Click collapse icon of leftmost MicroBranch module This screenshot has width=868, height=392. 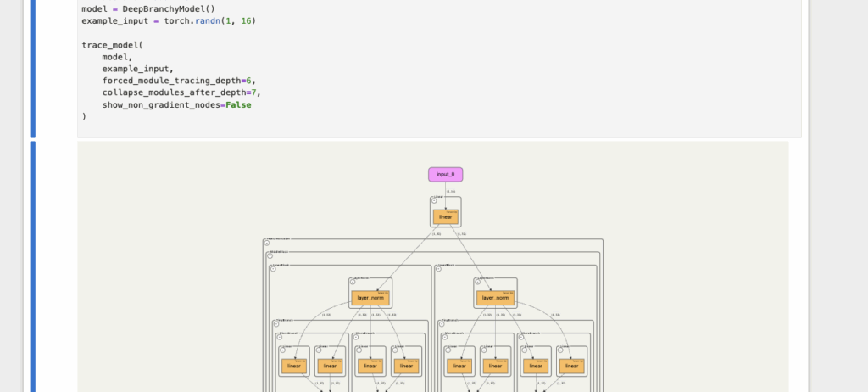pyautogui.click(x=279, y=336)
